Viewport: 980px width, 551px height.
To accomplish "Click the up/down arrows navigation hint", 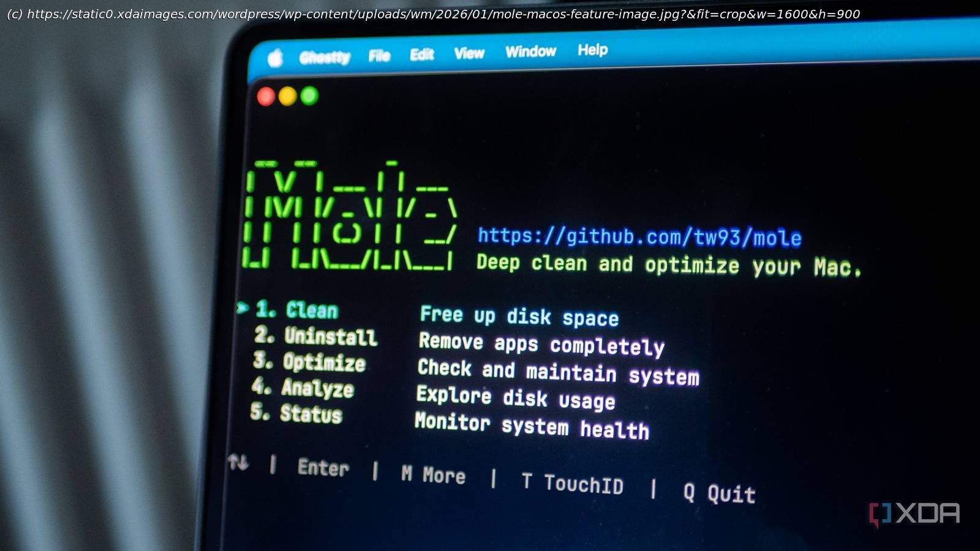I will click(x=238, y=462).
